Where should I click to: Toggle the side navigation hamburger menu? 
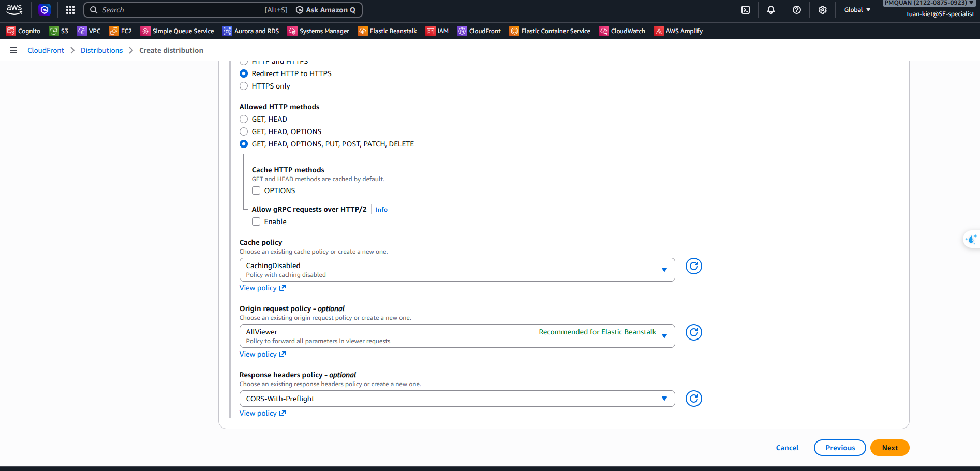[x=13, y=50]
